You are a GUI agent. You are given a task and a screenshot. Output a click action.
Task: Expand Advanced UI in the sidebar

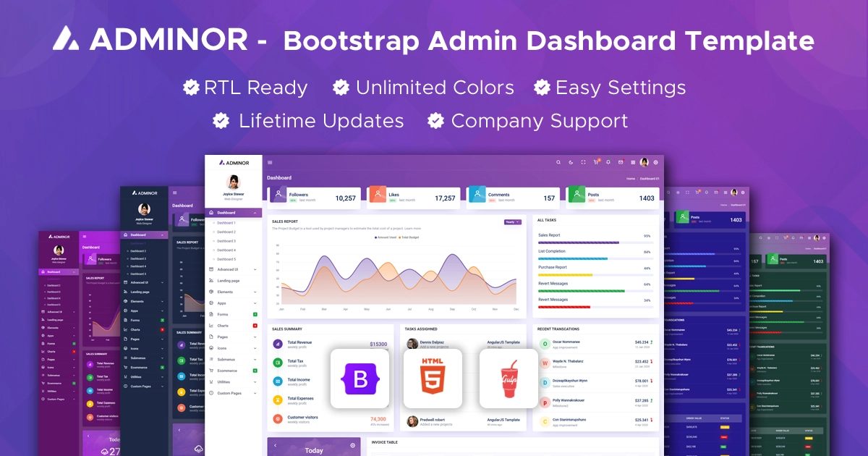click(233, 269)
